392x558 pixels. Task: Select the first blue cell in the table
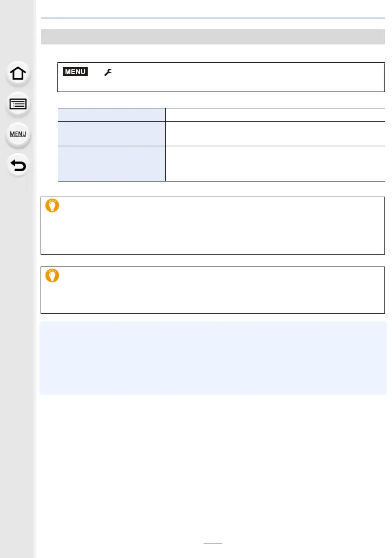[111, 114]
